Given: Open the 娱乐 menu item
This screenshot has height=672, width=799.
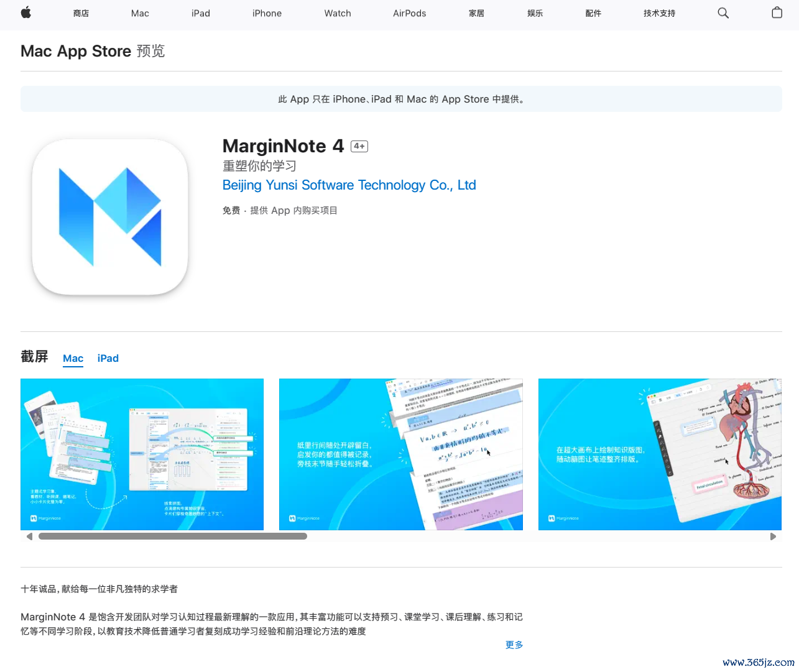Looking at the screenshot, I should coord(535,13).
